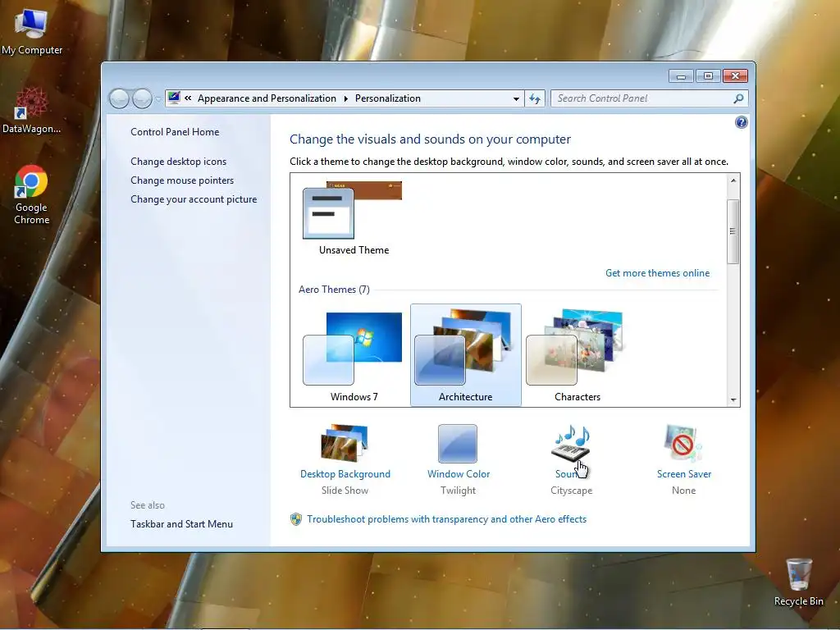Viewport: 840px width, 630px height.
Task: Click the Refresh button beside the address bar
Action: tap(535, 98)
